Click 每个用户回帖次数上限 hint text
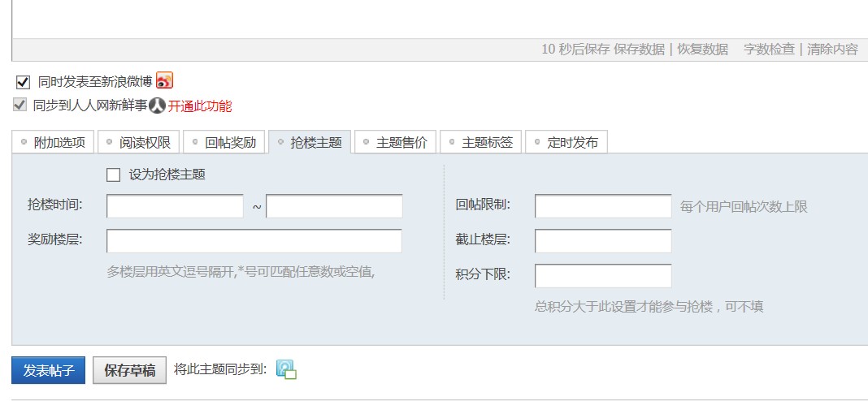This screenshot has height=401, width=868. pyautogui.click(x=744, y=207)
